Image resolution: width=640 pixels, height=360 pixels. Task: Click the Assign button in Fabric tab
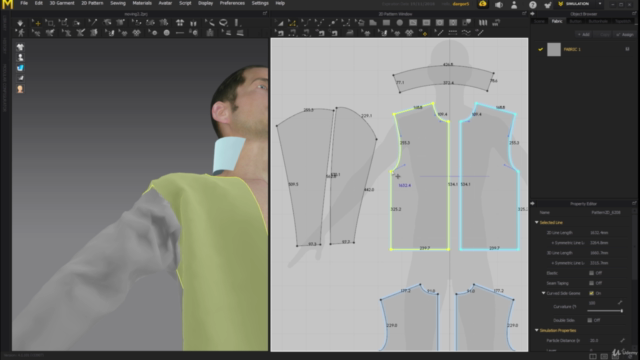624,35
